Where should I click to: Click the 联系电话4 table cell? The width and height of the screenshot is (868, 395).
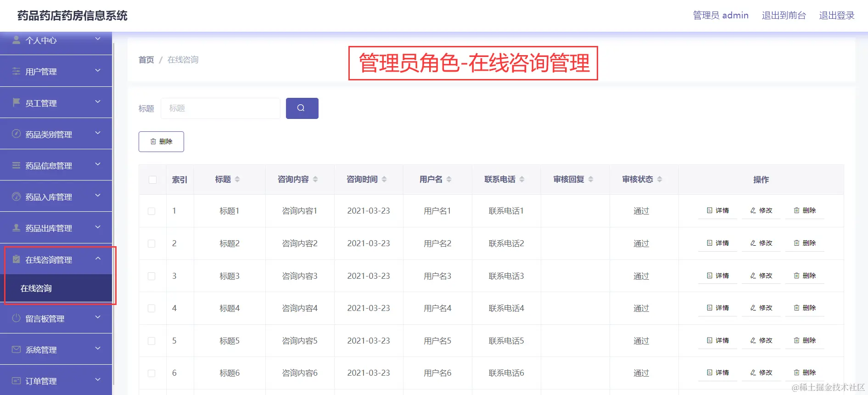point(506,308)
